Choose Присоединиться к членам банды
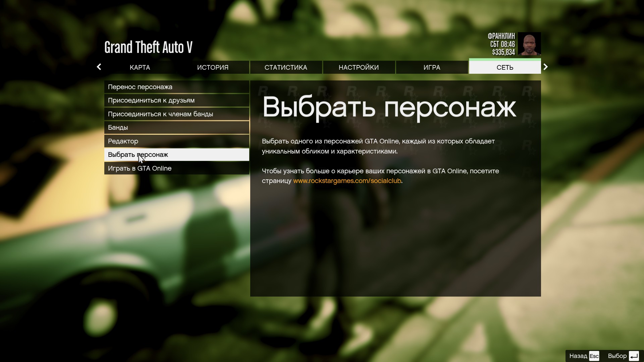This screenshot has height=362, width=644. click(177, 114)
